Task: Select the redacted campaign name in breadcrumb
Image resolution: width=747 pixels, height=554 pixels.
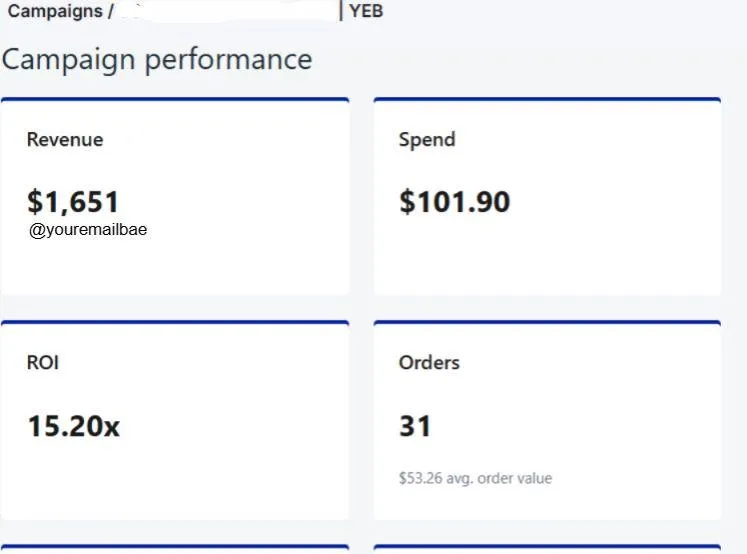Action: [228, 12]
